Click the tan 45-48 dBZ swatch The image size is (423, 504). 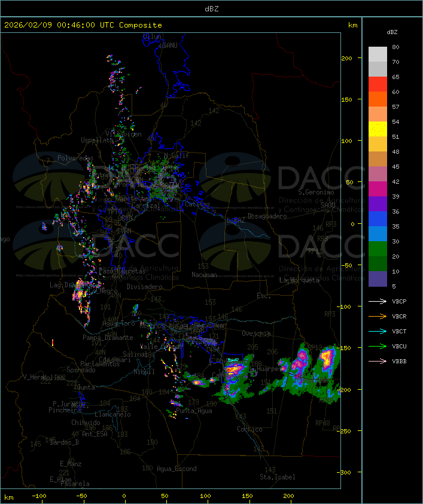click(378, 159)
